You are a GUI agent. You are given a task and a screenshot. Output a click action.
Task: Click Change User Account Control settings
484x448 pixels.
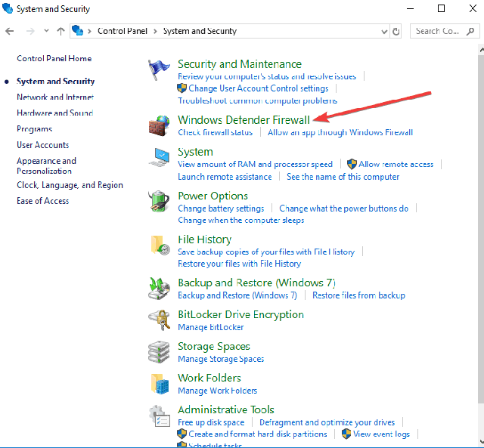259,88
